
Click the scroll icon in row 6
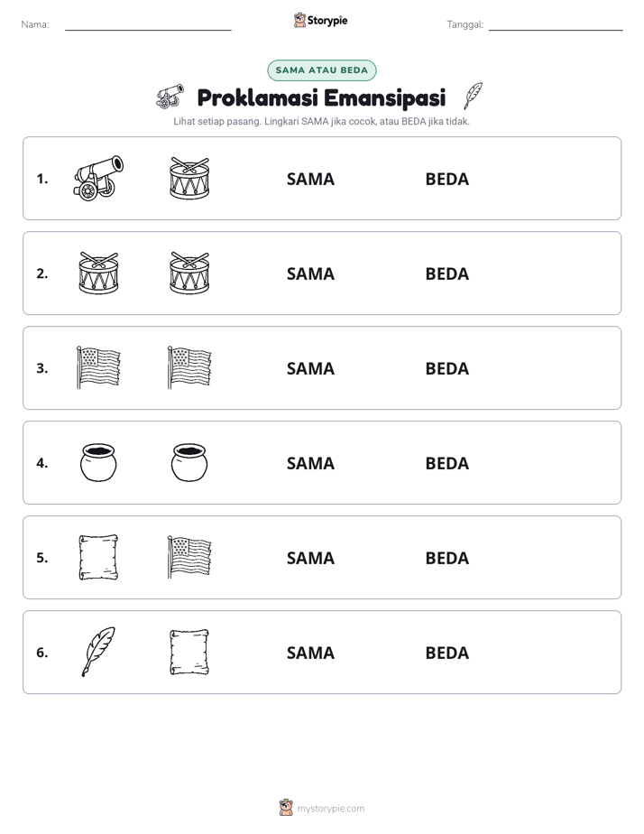[189, 652]
